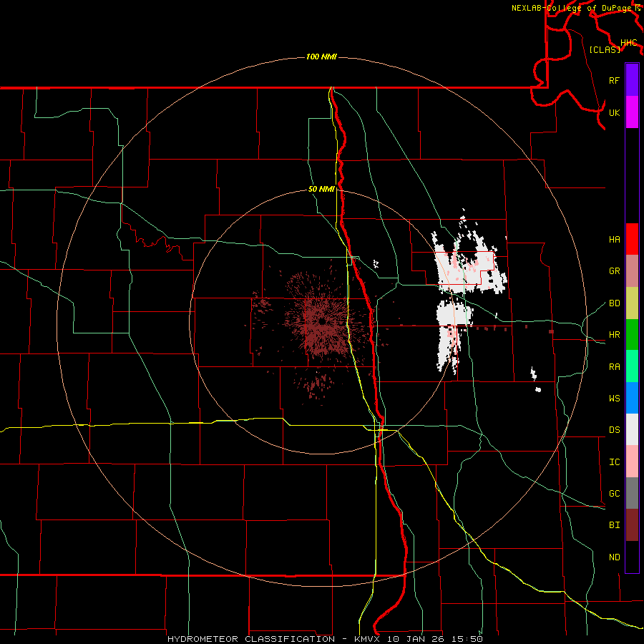Viewport: 644px width, 644px height.
Task: Select the 'RA' legend label
Action: [614, 366]
